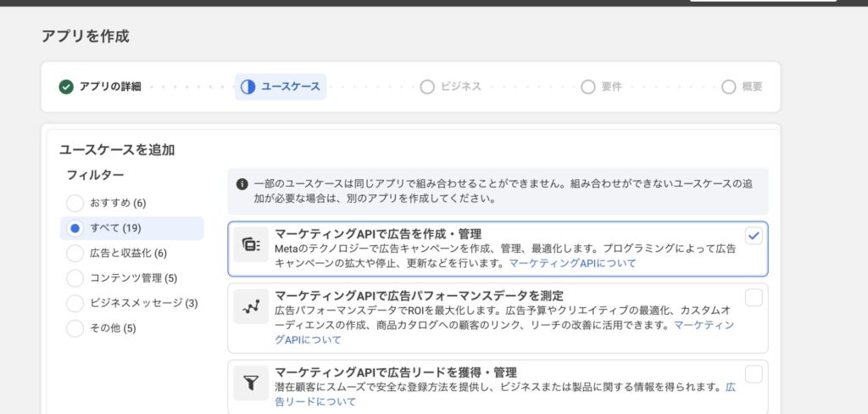The image size is (868, 414).
Task: Click the 要件 step circle icon
Action: click(x=588, y=87)
